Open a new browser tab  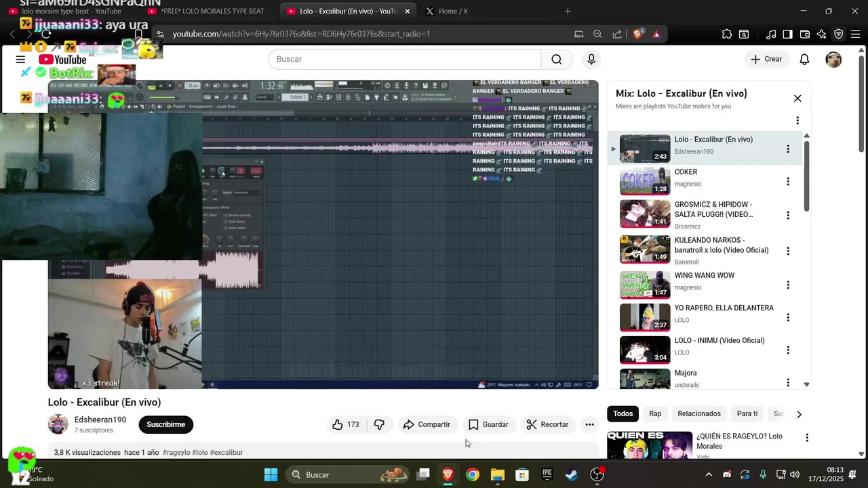click(x=568, y=11)
